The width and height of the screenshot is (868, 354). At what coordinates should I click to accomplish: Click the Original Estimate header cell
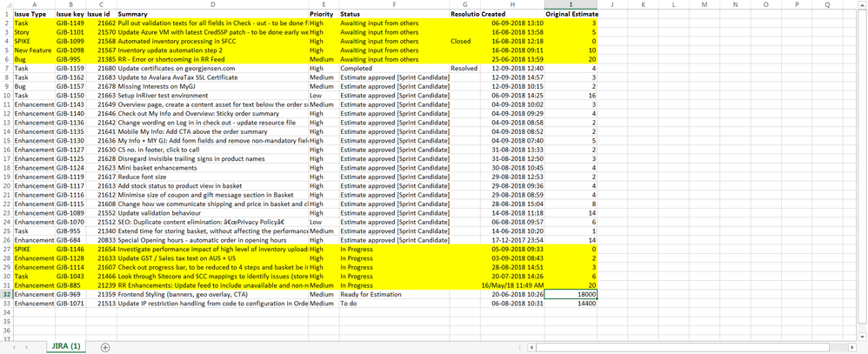[571, 13]
